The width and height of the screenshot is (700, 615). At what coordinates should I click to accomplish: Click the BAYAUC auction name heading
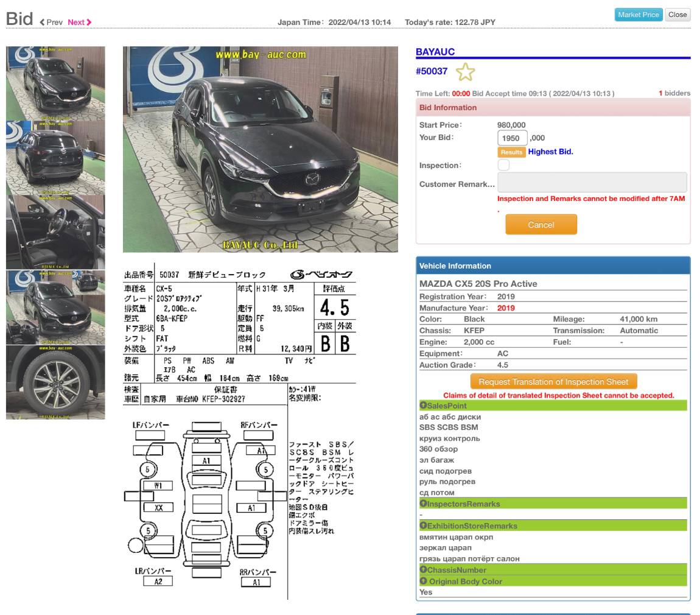pos(435,52)
